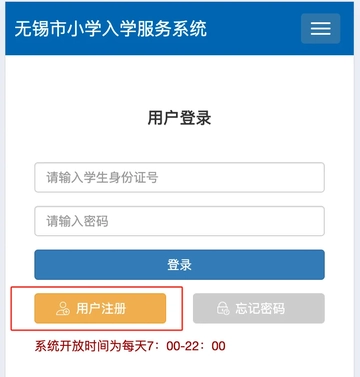Screen dimensions: 360x377
Task: Focus the 请输入学生身份证号 field
Action: 179,177
